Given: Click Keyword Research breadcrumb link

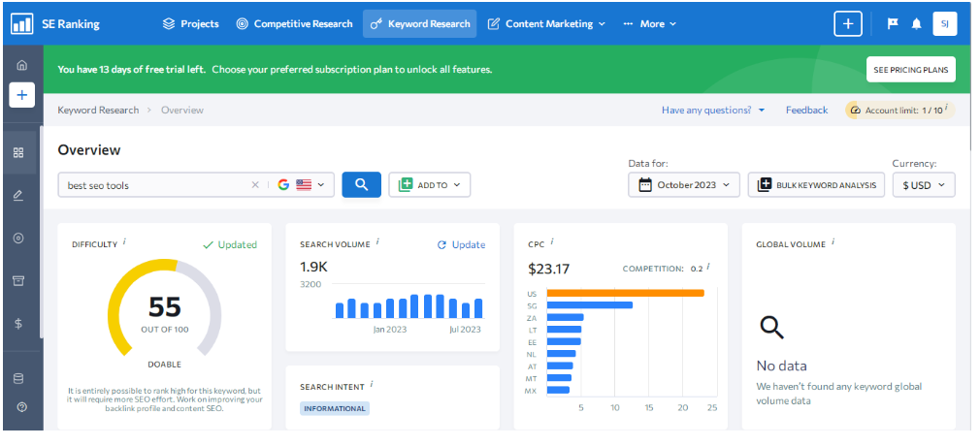Looking at the screenshot, I should pyautogui.click(x=98, y=110).
